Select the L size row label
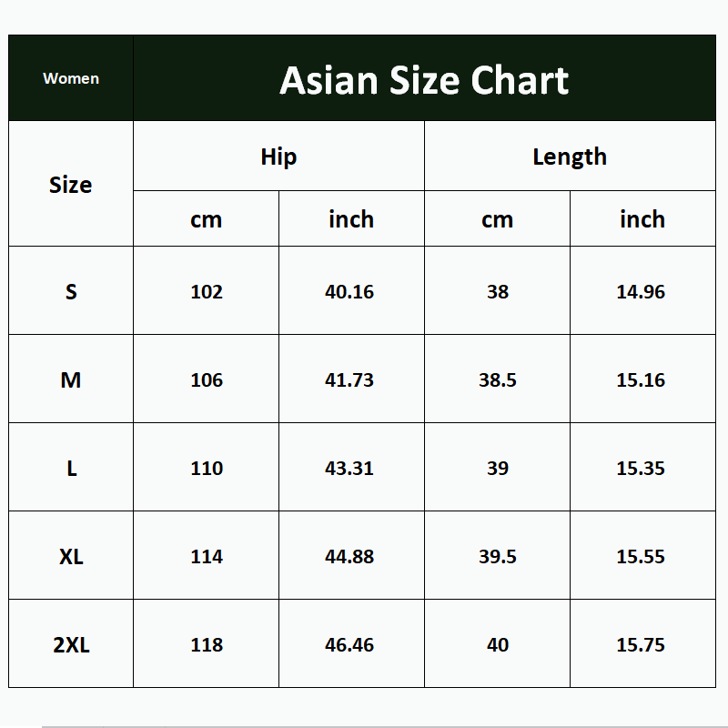The image size is (728, 728). tap(71, 469)
